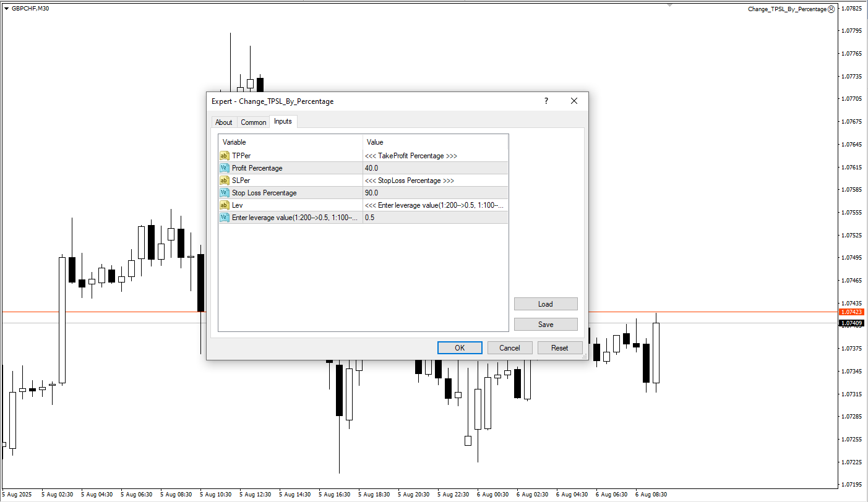The image size is (868, 502).
Task: Click the Change_TPSL_By_Percentage expert name on chart
Action: [787, 9]
